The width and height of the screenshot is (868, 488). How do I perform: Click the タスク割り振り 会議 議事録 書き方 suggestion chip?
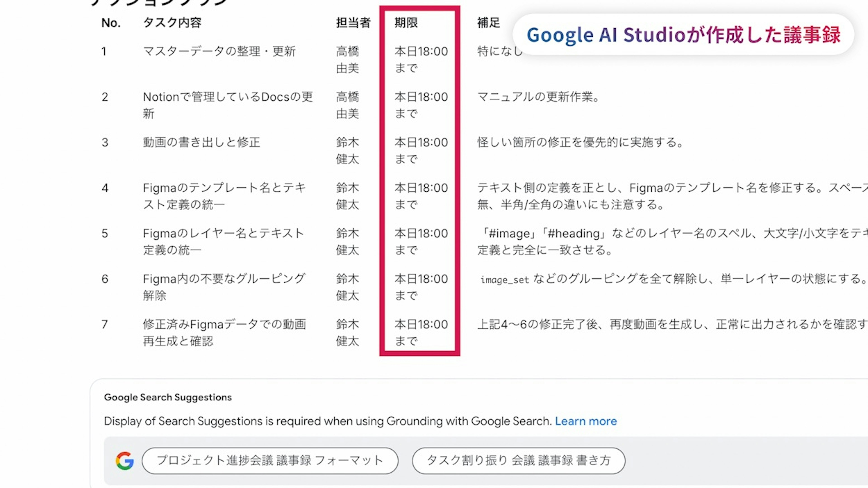(x=518, y=461)
